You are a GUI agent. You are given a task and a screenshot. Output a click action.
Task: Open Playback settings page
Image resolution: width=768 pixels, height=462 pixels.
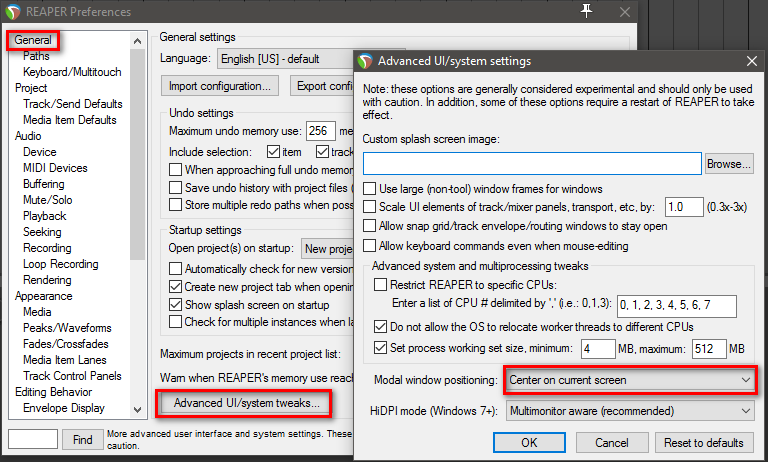[45, 216]
